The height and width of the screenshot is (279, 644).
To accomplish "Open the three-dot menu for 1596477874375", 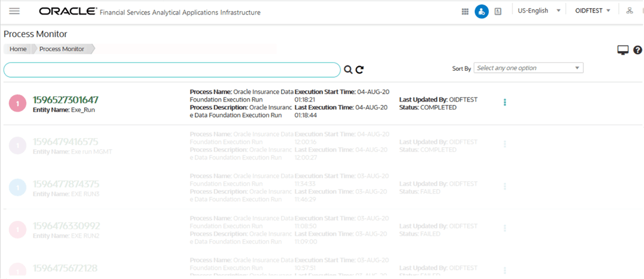I will tap(505, 186).
